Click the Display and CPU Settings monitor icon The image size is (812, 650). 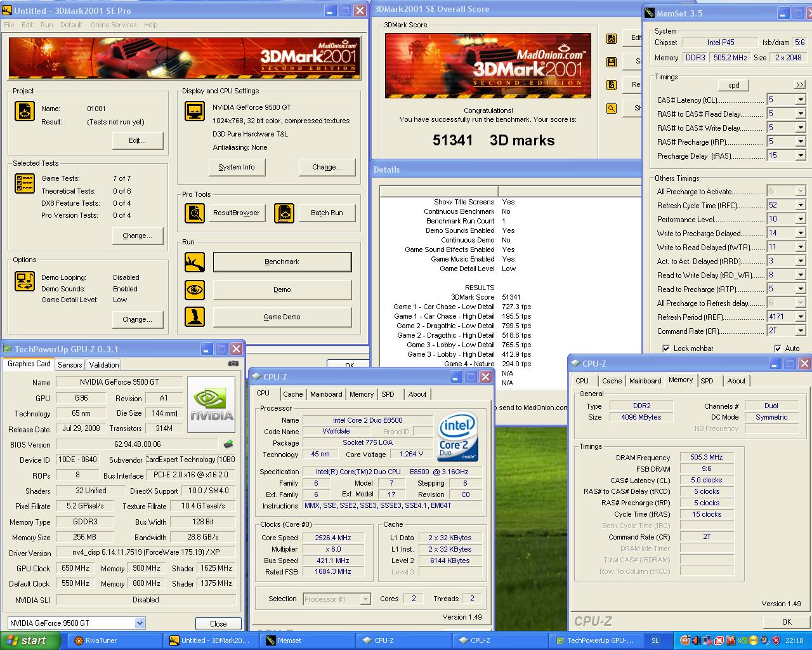click(195, 111)
